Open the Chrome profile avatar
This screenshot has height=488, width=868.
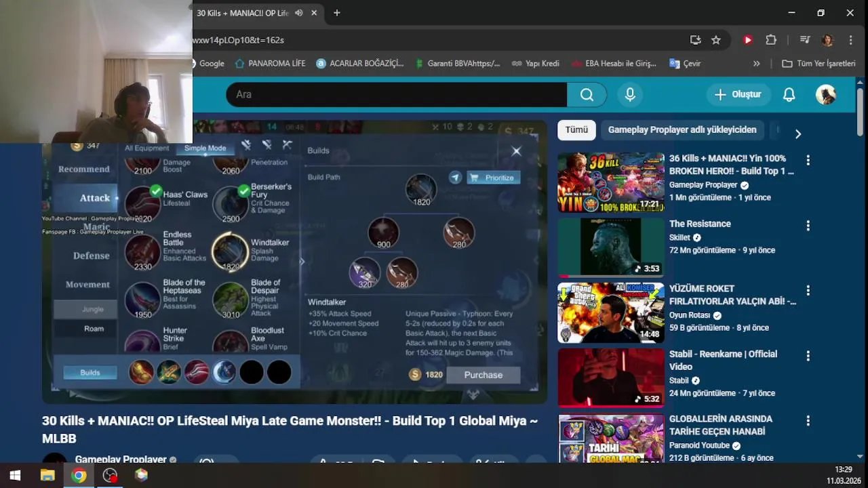pyautogui.click(x=827, y=40)
